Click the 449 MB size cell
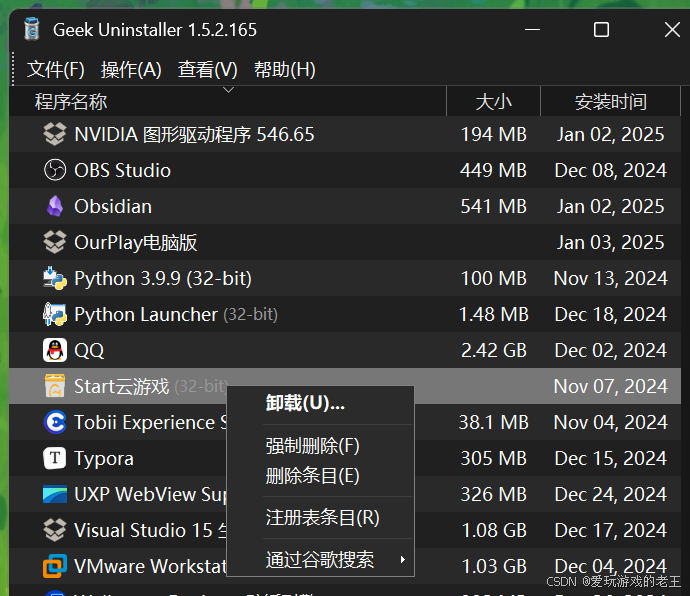The image size is (690, 596). tap(493, 170)
